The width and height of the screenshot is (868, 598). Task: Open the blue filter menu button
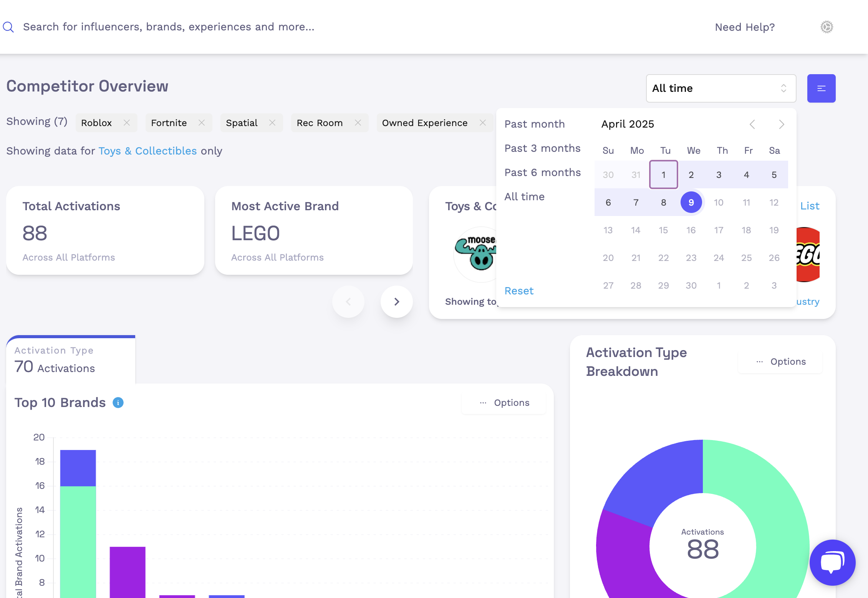(821, 88)
